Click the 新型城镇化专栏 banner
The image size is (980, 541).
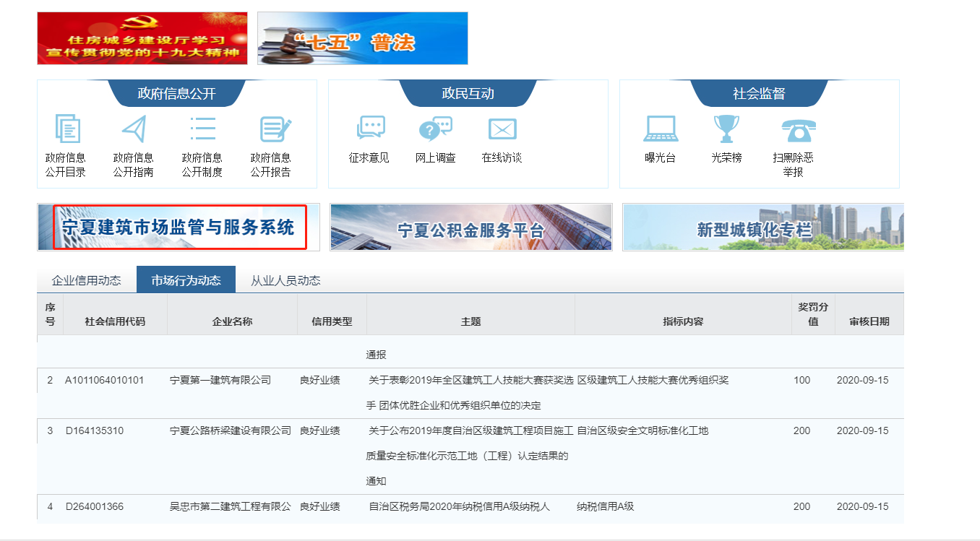click(762, 228)
